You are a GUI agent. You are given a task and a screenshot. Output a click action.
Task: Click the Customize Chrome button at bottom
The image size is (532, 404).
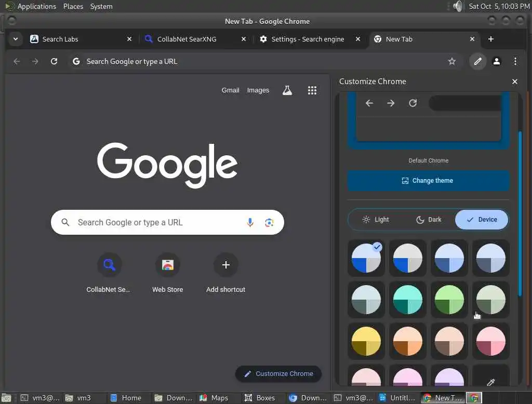(278, 374)
